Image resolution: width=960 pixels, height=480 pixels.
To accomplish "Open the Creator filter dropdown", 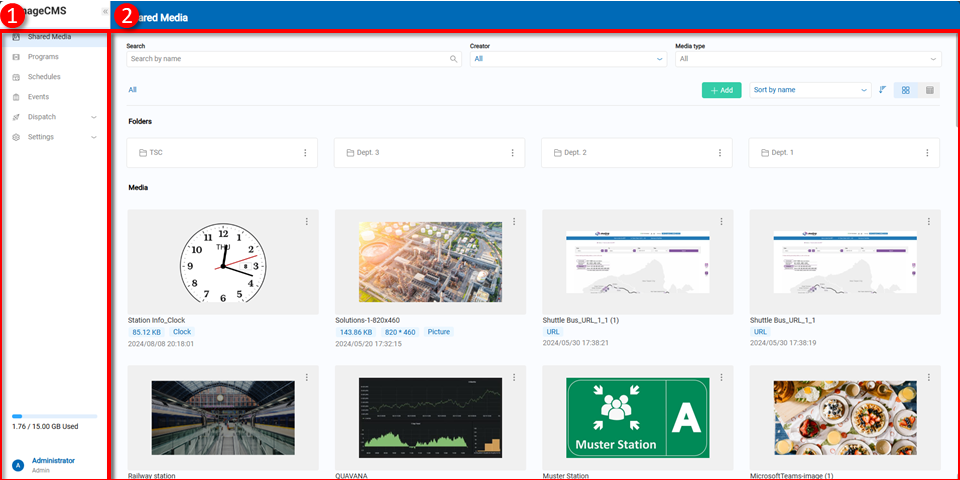I will click(x=568, y=59).
